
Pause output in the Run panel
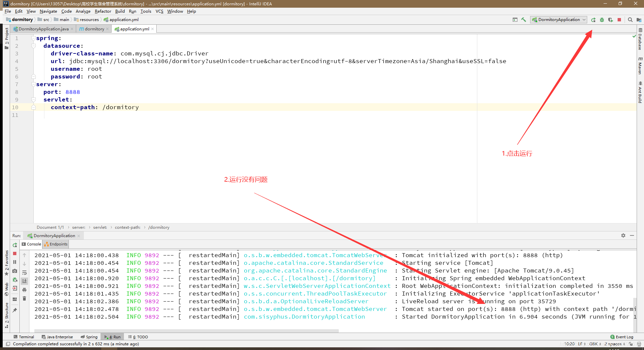[x=15, y=262]
